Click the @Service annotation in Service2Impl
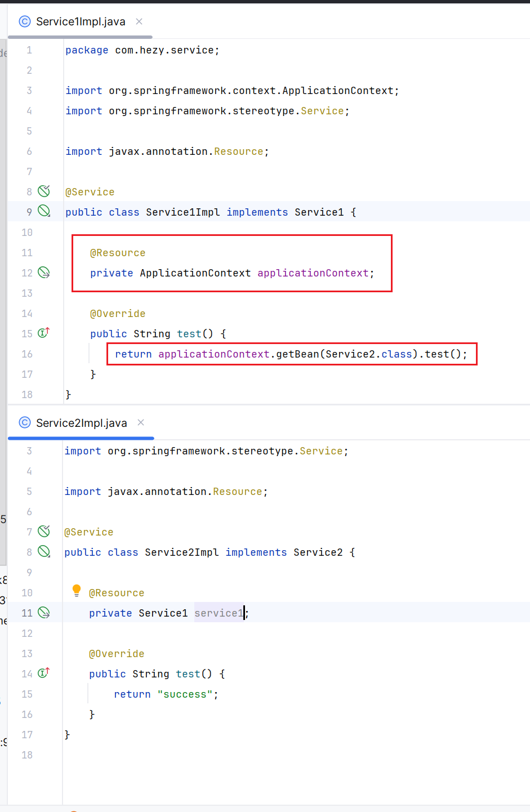Viewport: 530px width, 812px height. coord(89,532)
